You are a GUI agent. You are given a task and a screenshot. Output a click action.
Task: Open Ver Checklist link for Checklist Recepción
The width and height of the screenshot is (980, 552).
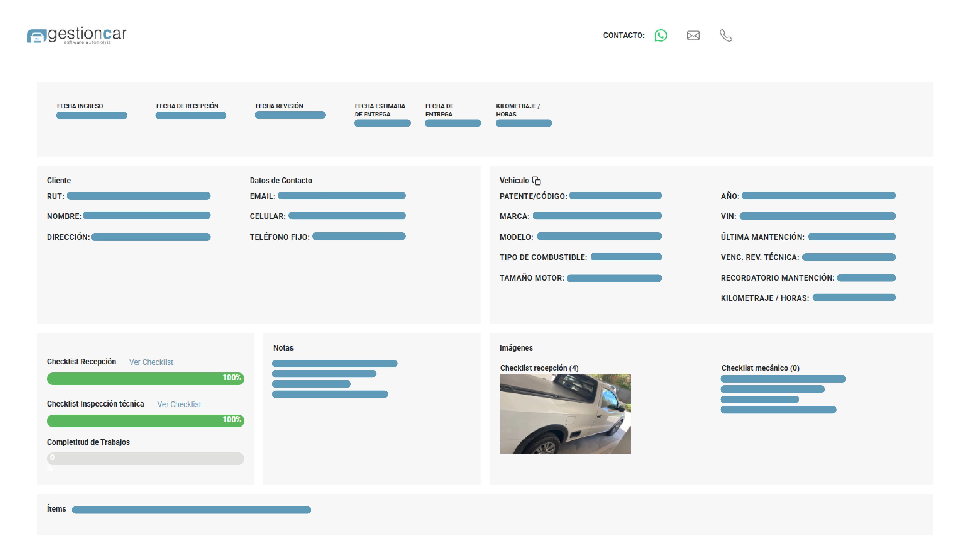pos(151,362)
